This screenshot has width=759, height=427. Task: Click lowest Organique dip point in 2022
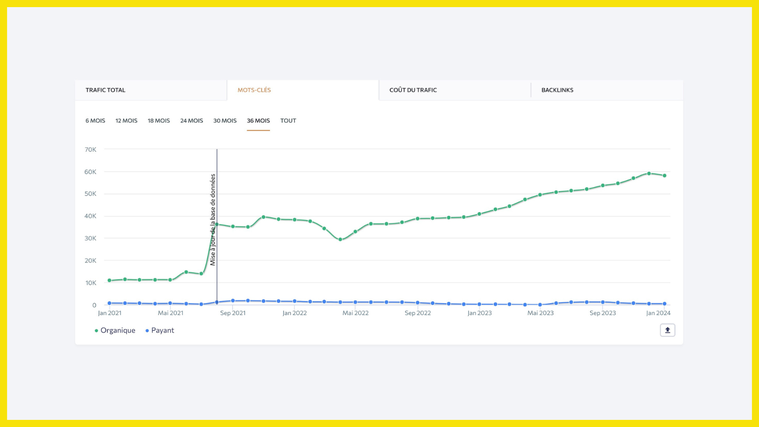click(x=340, y=240)
